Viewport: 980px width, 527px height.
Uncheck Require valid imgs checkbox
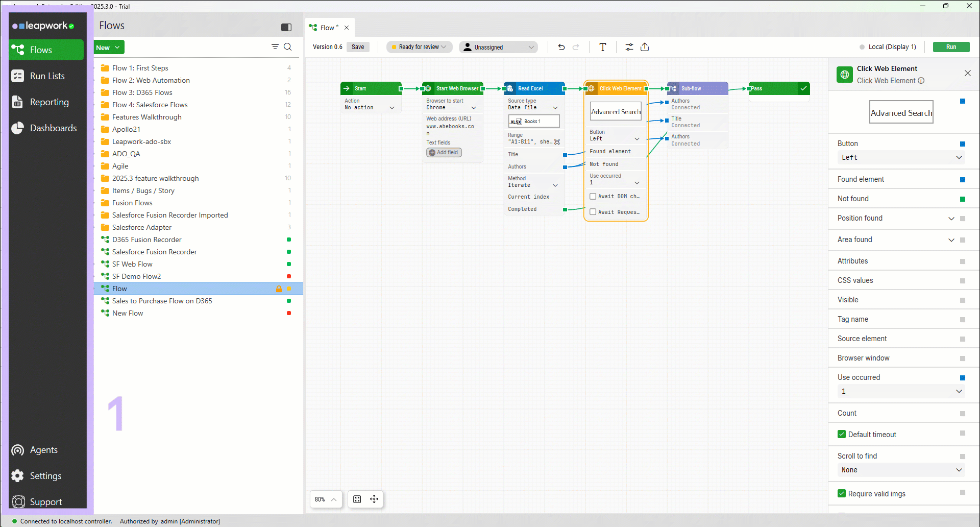tap(842, 493)
